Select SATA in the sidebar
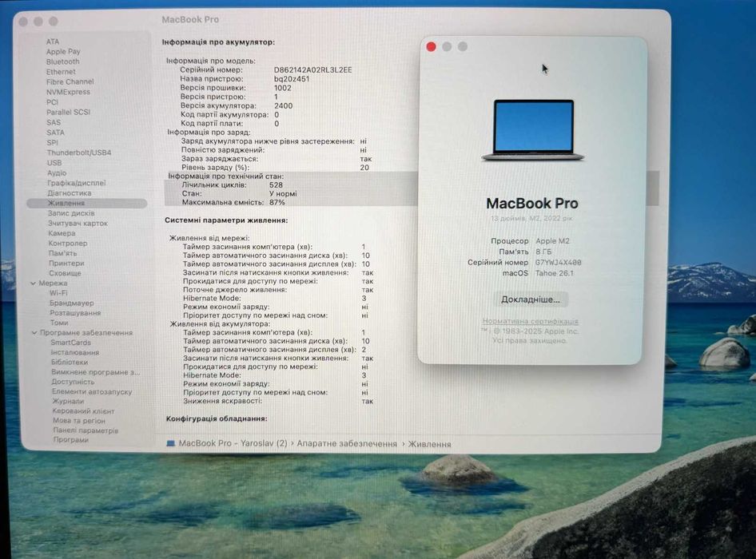The width and height of the screenshot is (756, 559). (55, 133)
